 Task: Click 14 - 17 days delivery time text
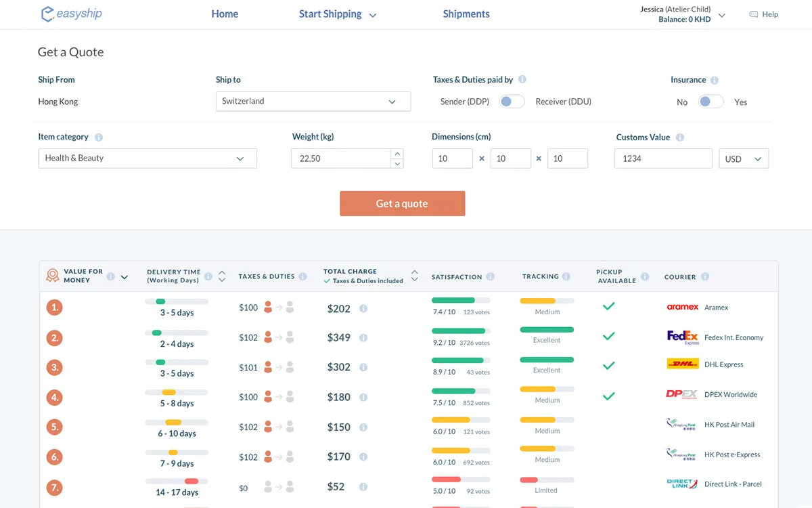click(x=177, y=492)
